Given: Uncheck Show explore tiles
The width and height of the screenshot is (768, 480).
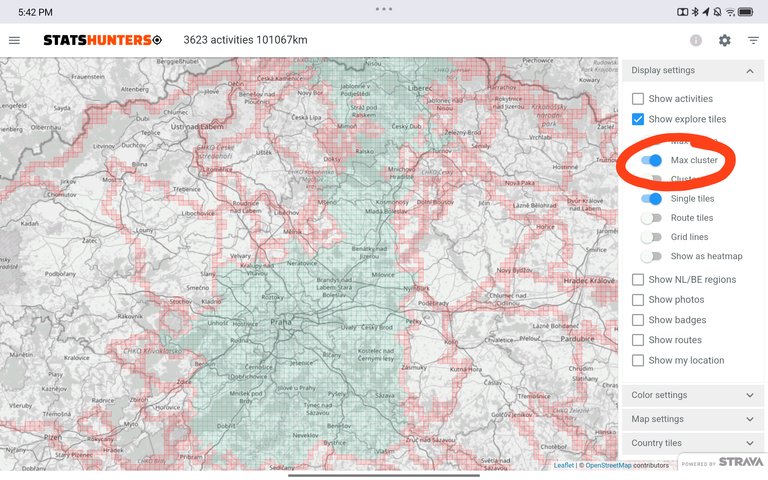Looking at the screenshot, I should pos(638,119).
